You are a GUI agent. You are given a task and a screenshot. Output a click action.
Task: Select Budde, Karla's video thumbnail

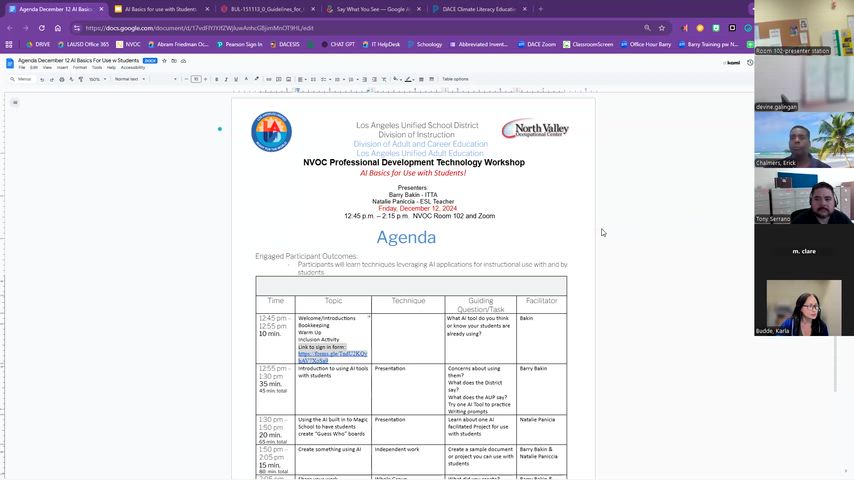804,308
